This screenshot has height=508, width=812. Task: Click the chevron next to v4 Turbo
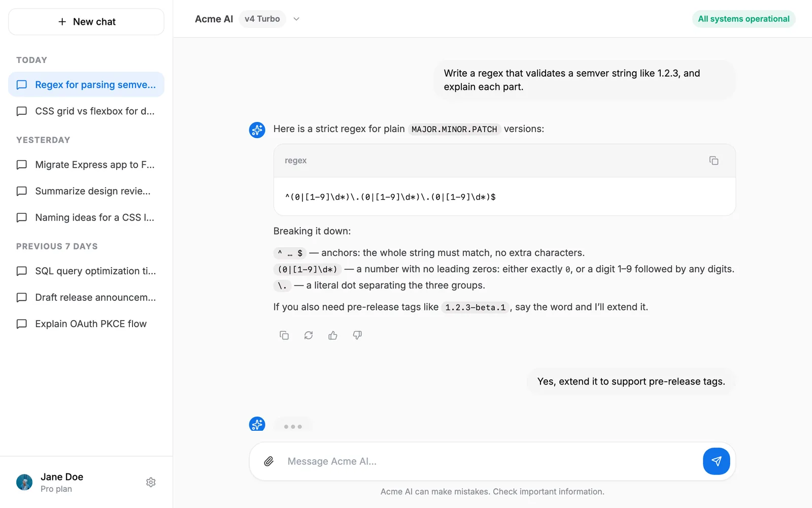(296, 19)
